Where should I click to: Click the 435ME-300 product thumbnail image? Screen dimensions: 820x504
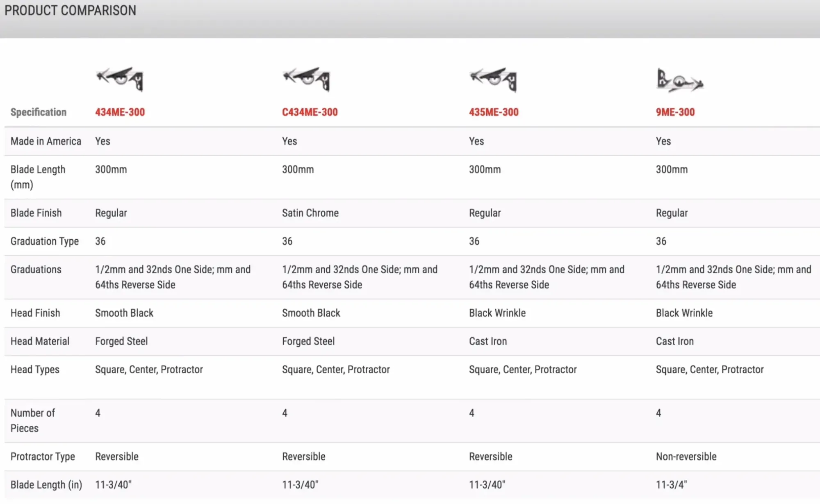click(493, 79)
